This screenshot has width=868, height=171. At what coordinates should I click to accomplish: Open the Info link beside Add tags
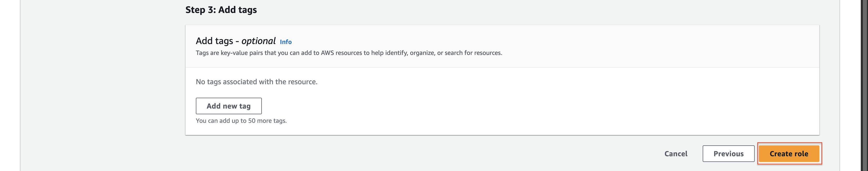coord(285,42)
